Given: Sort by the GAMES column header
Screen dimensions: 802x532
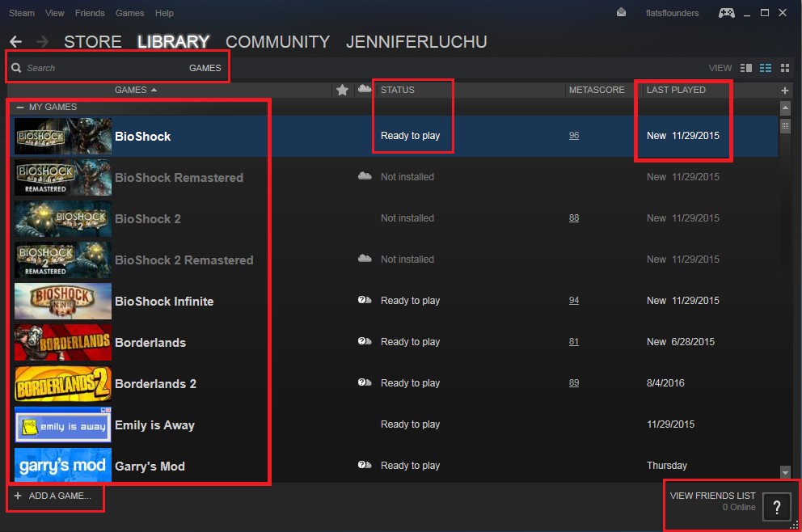Looking at the screenshot, I should [136, 90].
